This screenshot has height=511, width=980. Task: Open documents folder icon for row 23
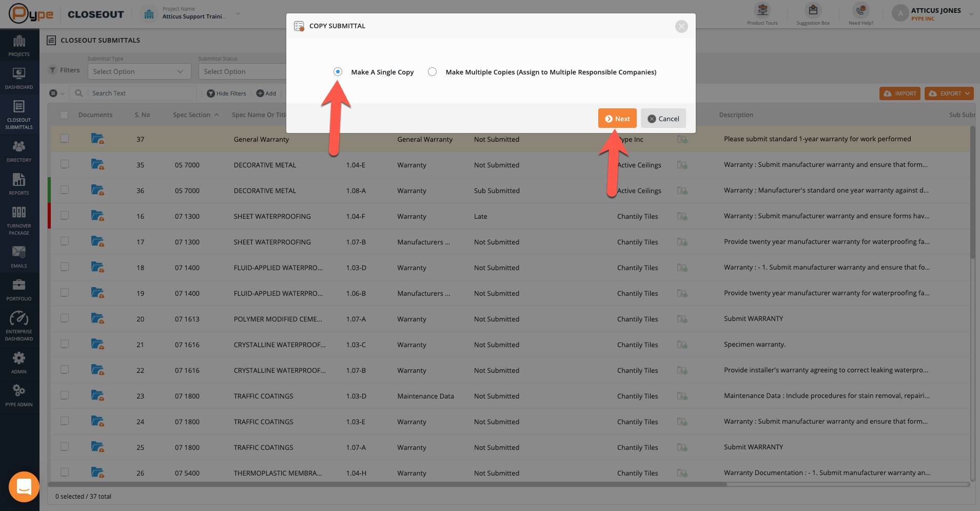pos(97,395)
